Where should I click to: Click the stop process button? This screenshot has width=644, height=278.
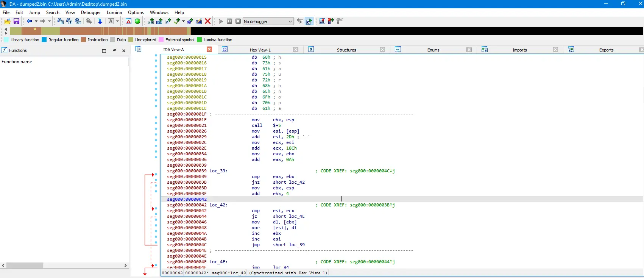(x=238, y=21)
